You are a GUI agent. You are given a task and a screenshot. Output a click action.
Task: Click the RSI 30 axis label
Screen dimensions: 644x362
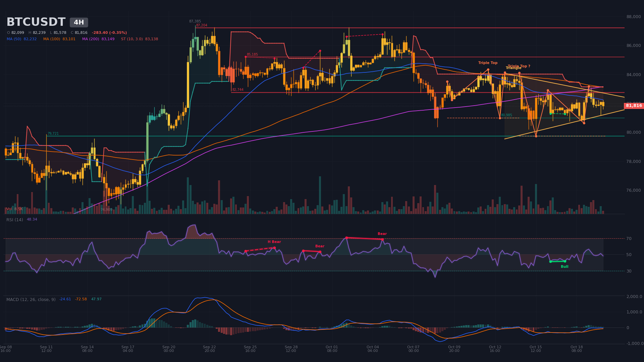629,271
